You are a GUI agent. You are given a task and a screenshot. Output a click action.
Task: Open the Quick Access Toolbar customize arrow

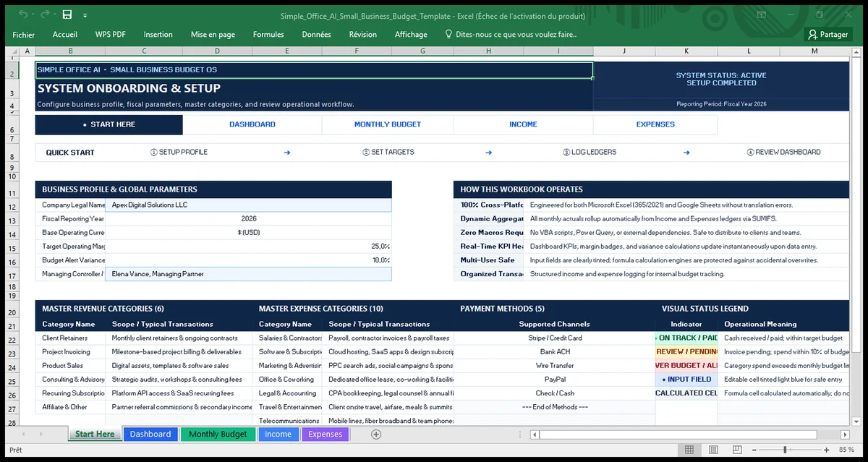coord(85,15)
